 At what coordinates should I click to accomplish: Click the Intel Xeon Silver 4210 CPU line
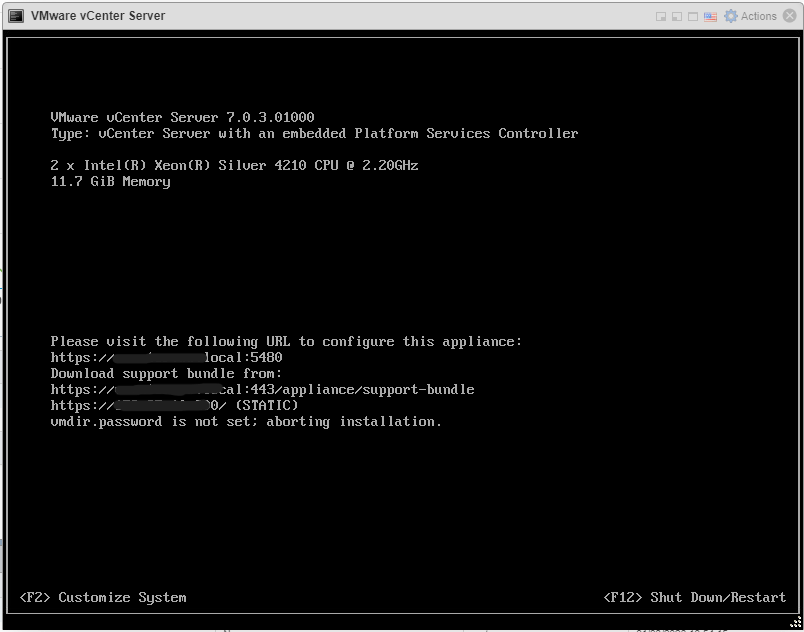pyautogui.click(x=234, y=166)
